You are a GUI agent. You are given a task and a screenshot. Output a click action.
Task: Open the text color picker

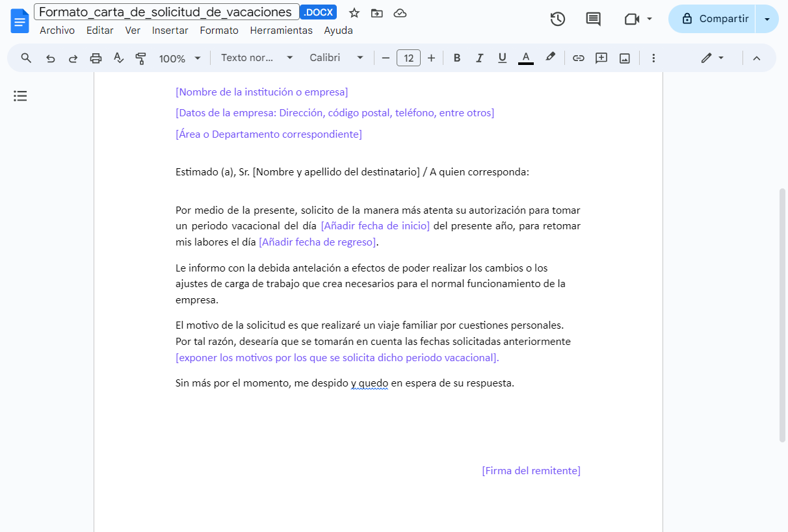(525, 58)
